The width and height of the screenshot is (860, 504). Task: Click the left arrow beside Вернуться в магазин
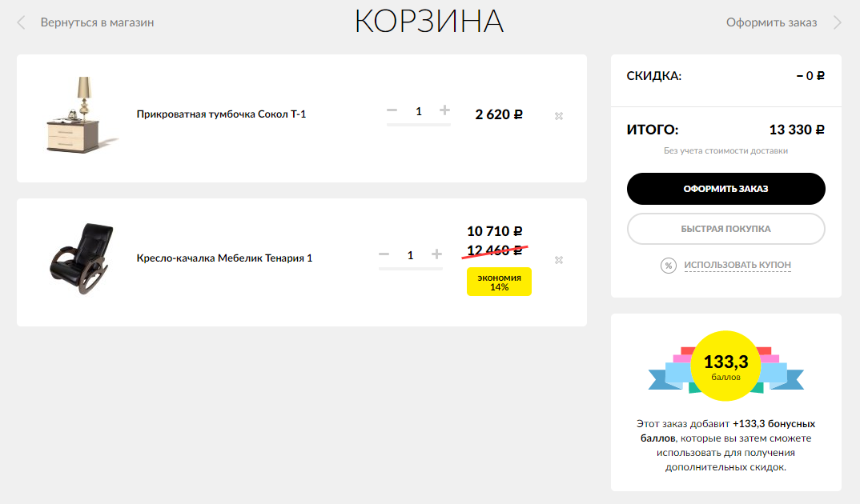(22, 22)
